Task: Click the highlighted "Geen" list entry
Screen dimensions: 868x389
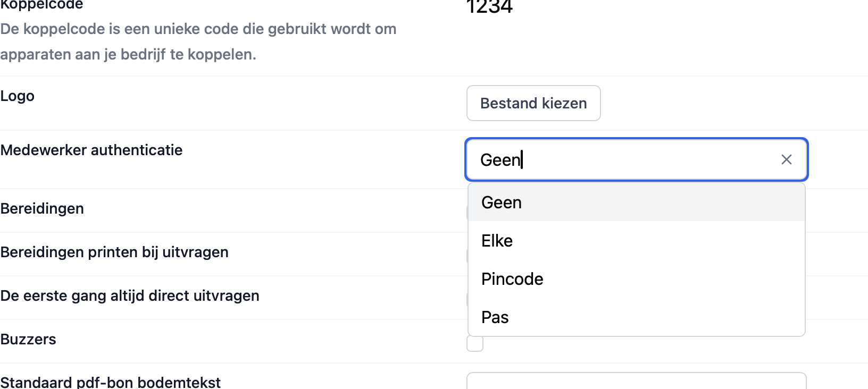Action: (x=500, y=202)
